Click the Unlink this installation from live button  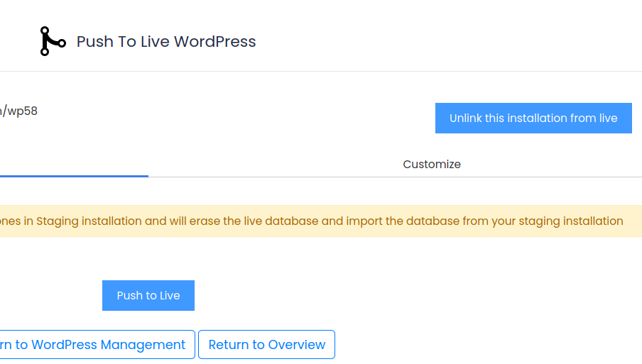coord(533,118)
